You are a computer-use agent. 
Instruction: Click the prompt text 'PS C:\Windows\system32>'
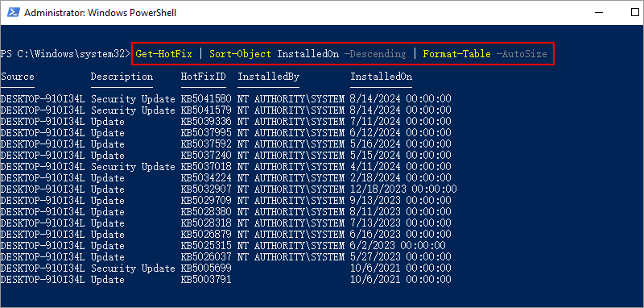(66, 54)
